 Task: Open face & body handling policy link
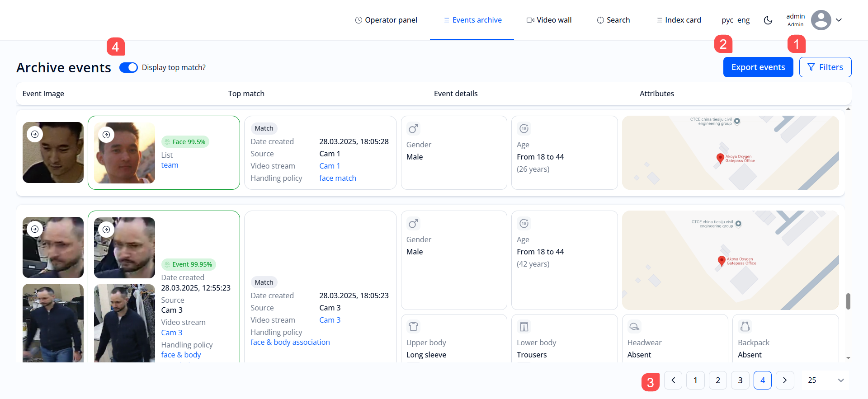point(181,355)
